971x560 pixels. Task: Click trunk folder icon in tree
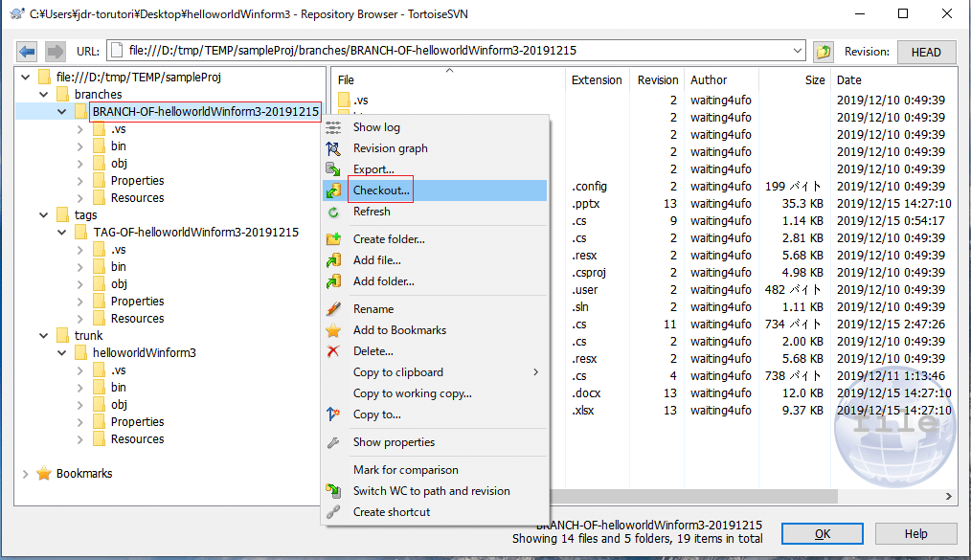point(62,335)
